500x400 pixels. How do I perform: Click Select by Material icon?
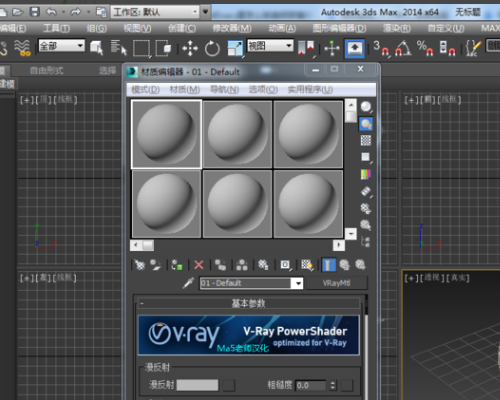366,225
